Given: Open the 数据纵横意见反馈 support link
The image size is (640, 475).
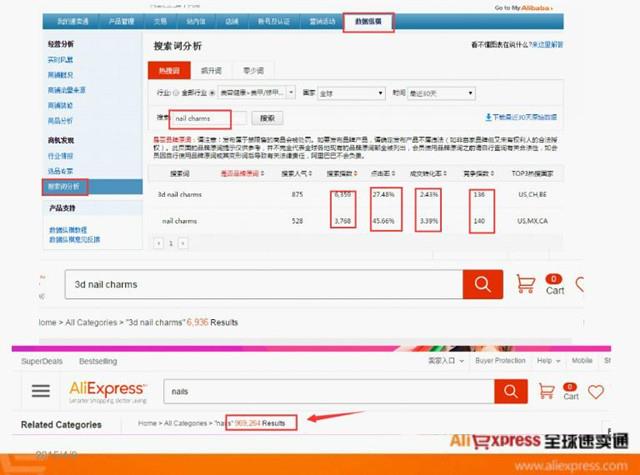Looking at the screenshot, I should coord(74,239).
